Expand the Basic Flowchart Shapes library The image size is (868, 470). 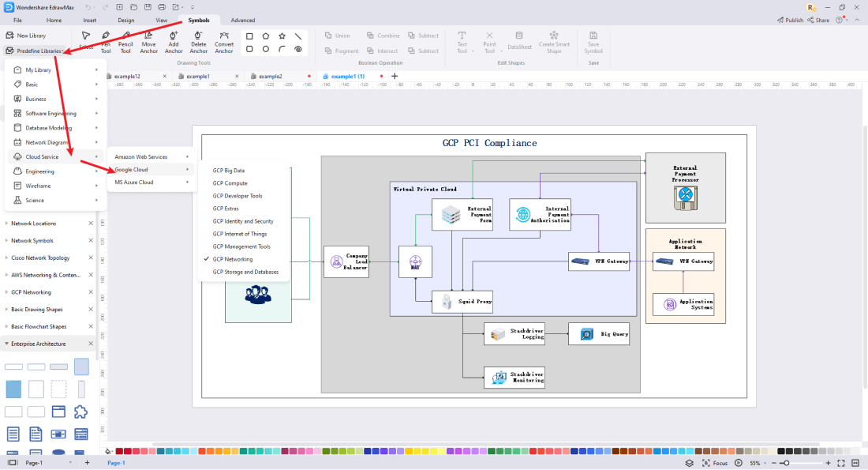point(6,326)
